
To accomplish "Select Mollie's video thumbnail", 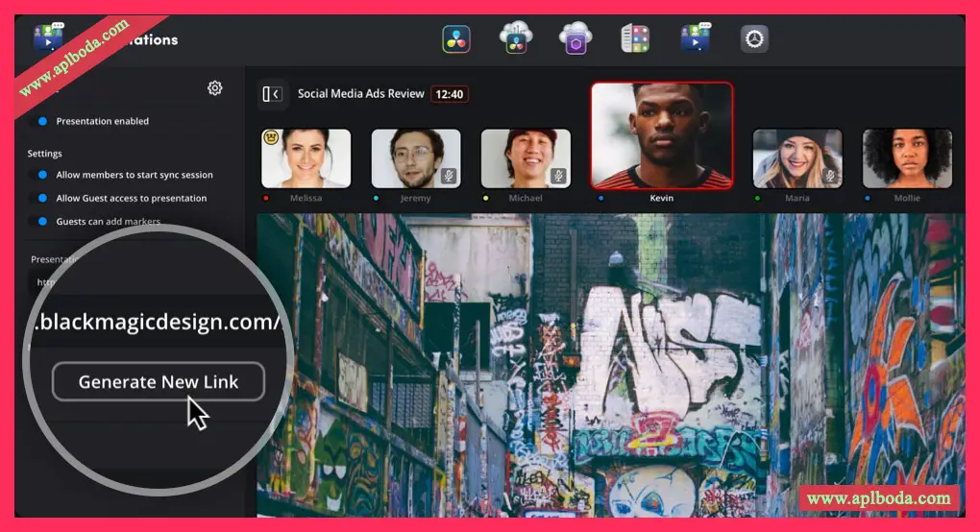I will click(x=908, y=158).
